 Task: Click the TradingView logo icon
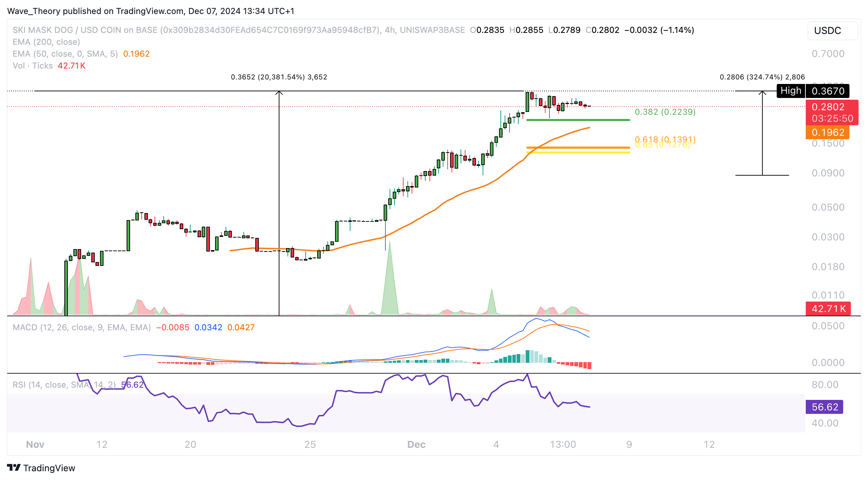coord(14,467)
